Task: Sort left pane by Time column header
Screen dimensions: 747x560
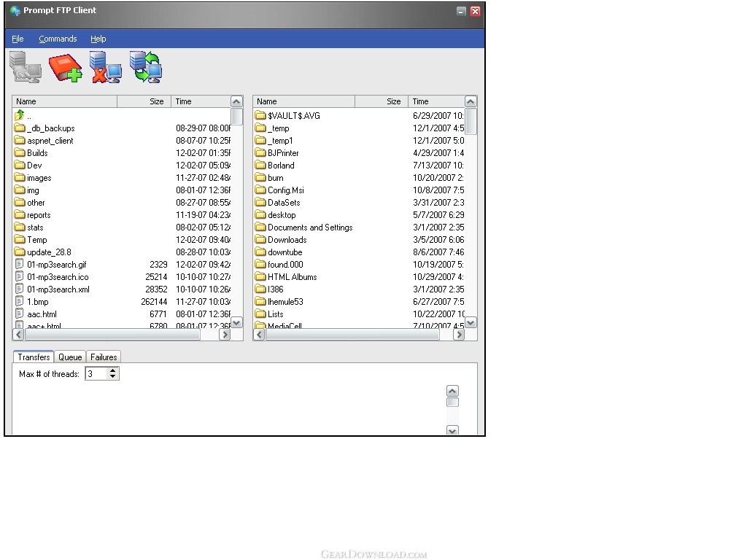Action: 201,101
